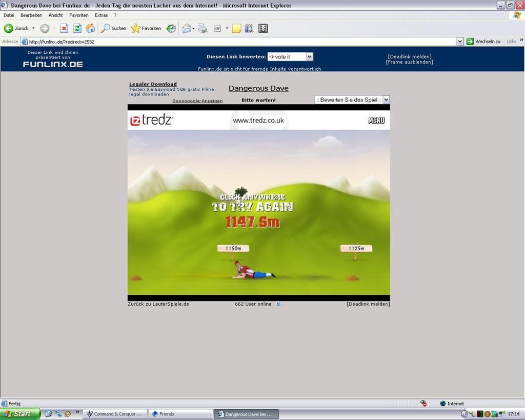
Task: Click the dark downward-arrows toolbar icon
Action: [263, 29]
